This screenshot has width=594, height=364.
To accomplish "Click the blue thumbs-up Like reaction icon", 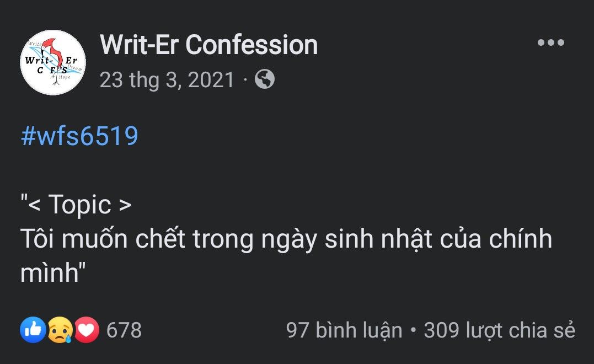I will point(33,330).
